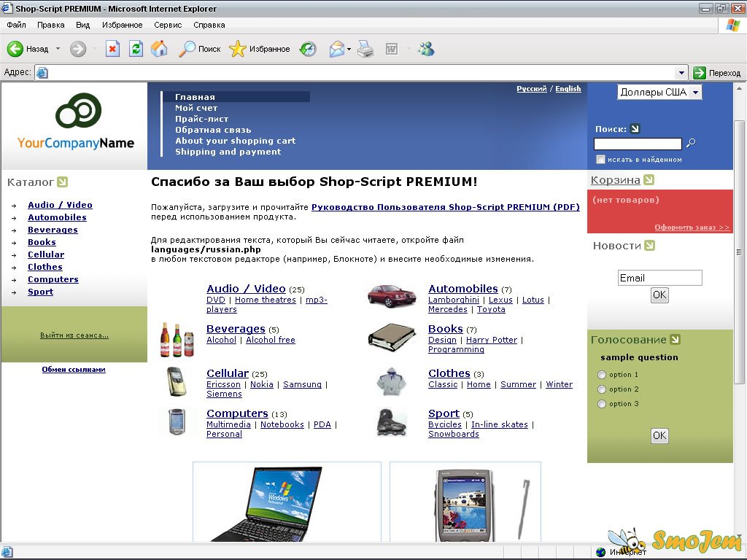Click the arrow icon next to Каталог heading
Screen dimensions: 747x560
coord(63,182)
